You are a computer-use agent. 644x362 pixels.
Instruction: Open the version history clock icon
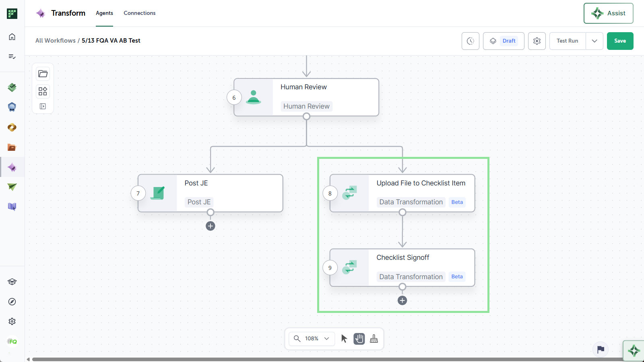(471, 41)
